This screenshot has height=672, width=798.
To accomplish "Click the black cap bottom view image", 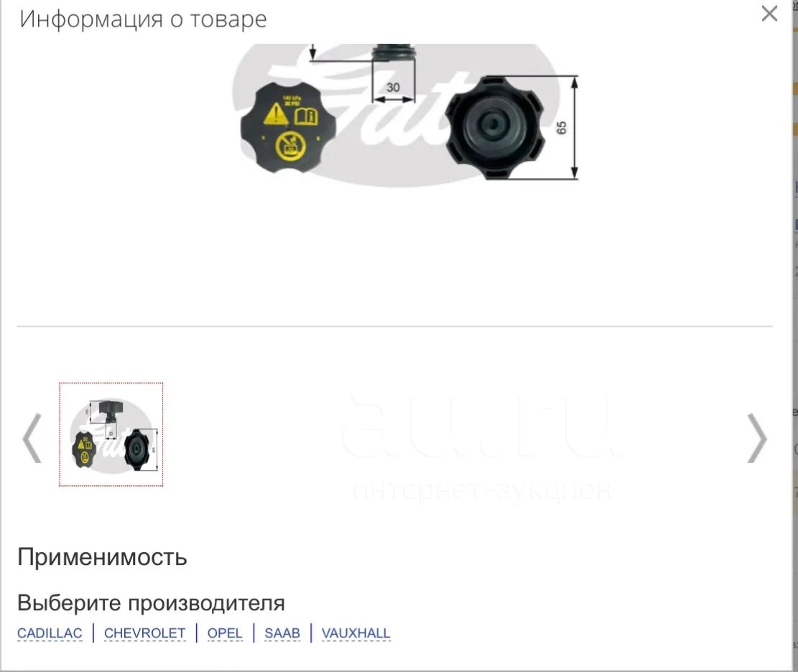I will click(x=495, y=128).
